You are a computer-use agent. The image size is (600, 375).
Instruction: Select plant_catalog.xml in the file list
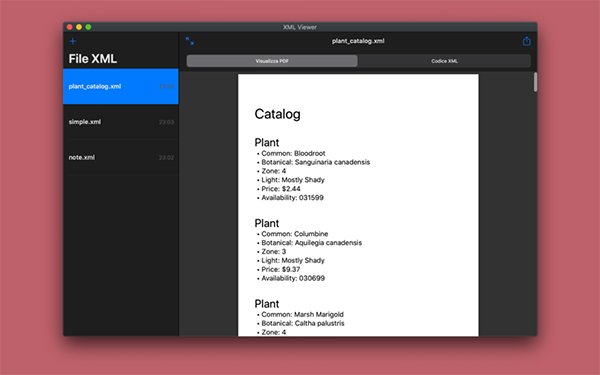coord(121,86)
